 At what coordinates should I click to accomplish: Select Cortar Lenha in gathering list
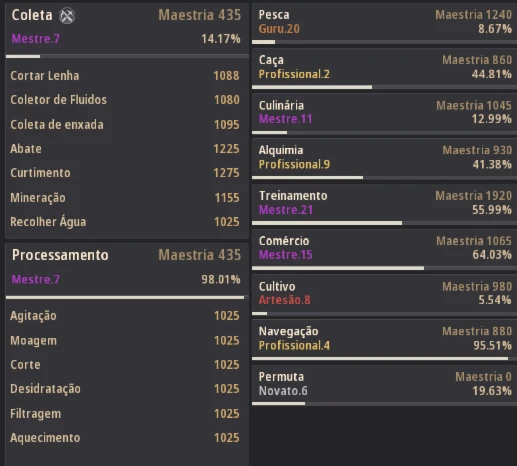coord(125,76)
